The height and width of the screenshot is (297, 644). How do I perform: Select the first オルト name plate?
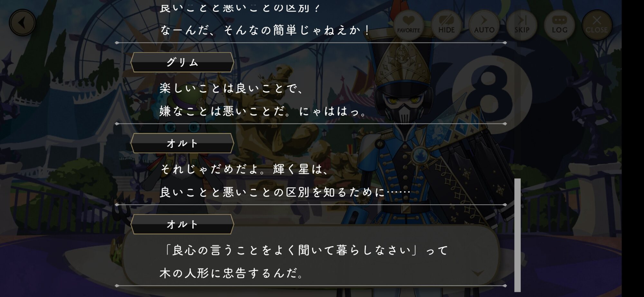(182, 143)
